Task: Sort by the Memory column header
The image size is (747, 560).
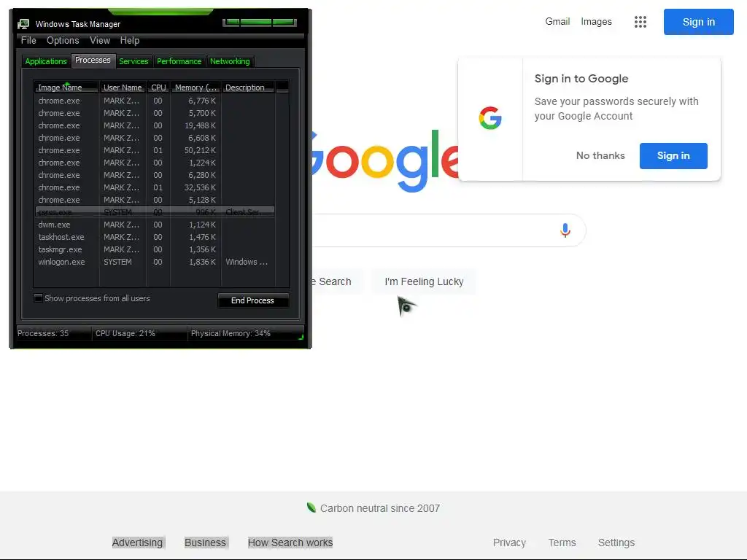Action: [196, 87]
